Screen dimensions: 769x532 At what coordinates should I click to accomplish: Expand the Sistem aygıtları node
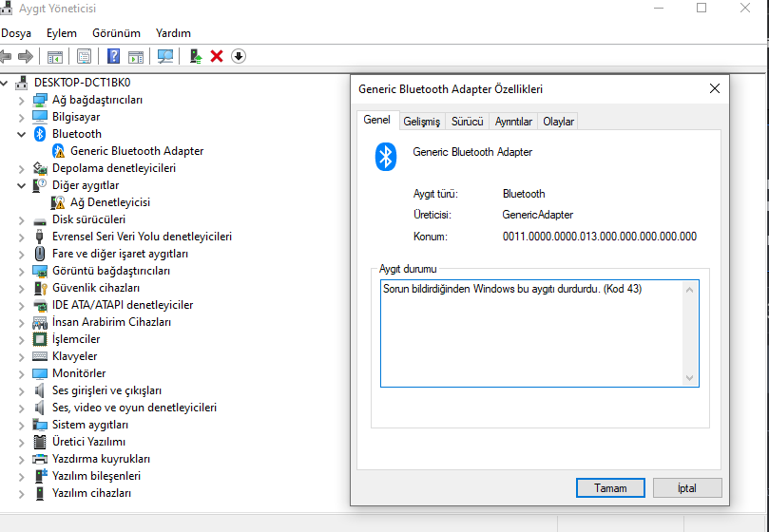pyautogui.click(x=21, y=425)
